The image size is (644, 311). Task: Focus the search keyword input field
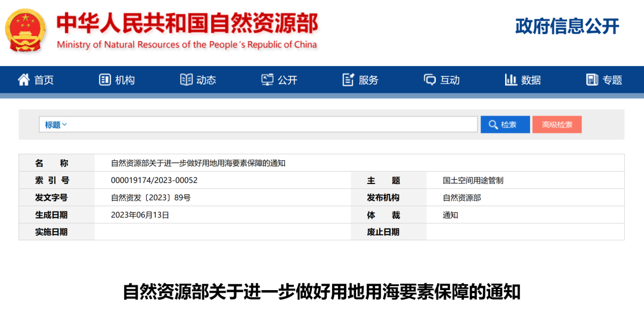pyautogui.click(x=273, y=125)
